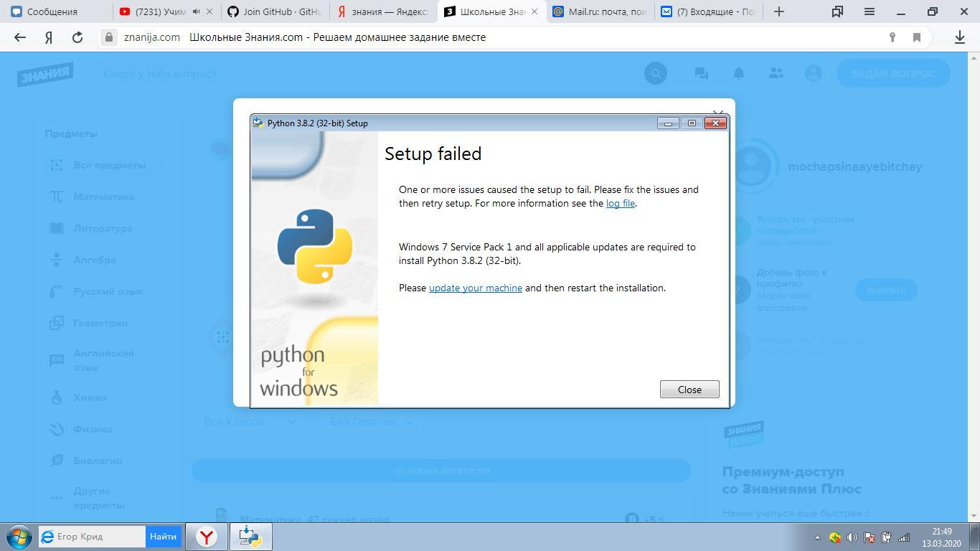Viewport: 980px width, 551px height.
Task: Mute the YouTube tab via speaker icon
Action: pos(196,11)
